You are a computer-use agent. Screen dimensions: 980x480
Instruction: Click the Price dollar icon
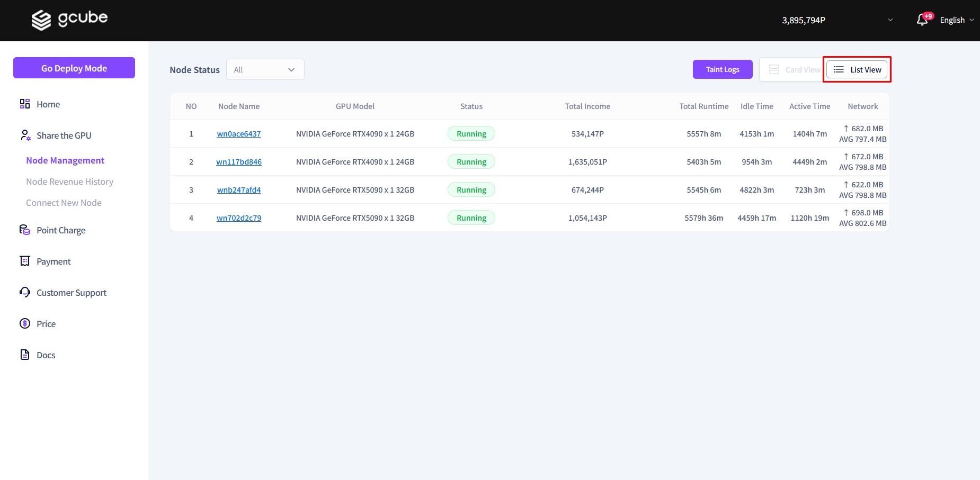click(25, 323)
